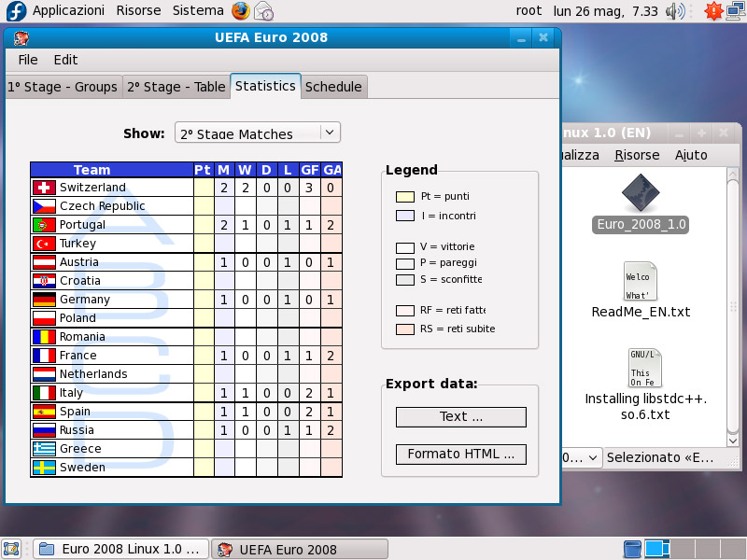Select the ReadMe_EN.txt file icon
Screen dimensions: 747x560
(641, 281)
